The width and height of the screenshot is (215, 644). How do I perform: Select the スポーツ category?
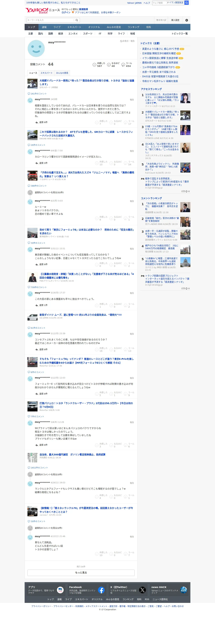[88, 34]
